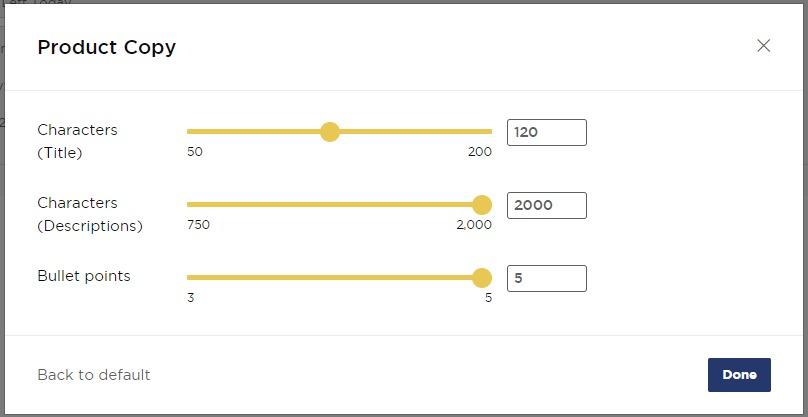Click the Back to default link
The image size is (808, 417).
pos(94,375)
